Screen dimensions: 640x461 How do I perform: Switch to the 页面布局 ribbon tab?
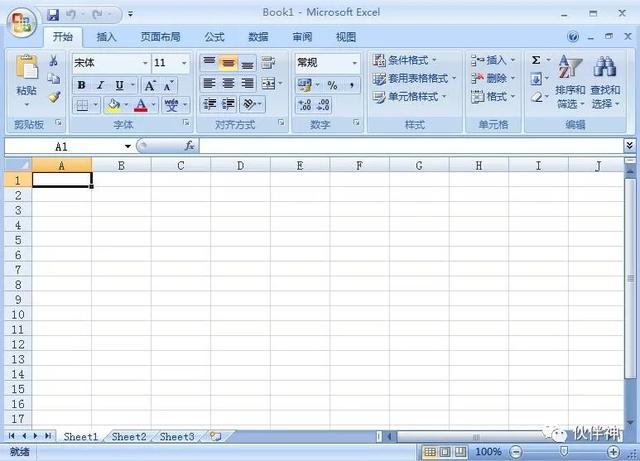coord(160,37)
